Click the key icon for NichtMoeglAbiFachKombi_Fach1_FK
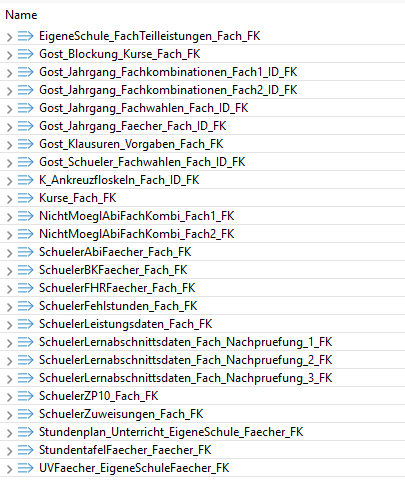Viewport: 405px width, 484px height. [26, 216]
